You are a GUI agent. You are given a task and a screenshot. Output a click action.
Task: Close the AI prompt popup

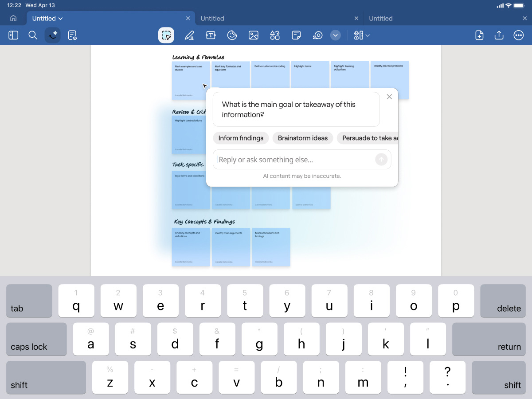(389, 97)
